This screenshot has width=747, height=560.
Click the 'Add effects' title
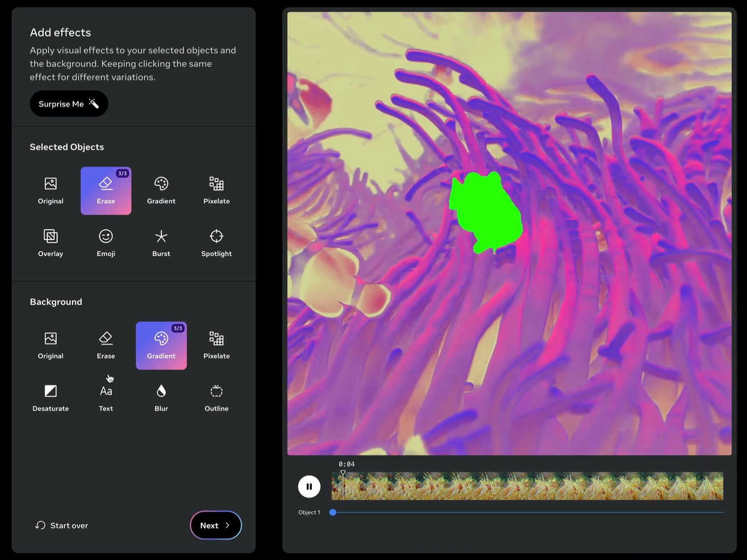pyautogui.click(x=61, y=32)
